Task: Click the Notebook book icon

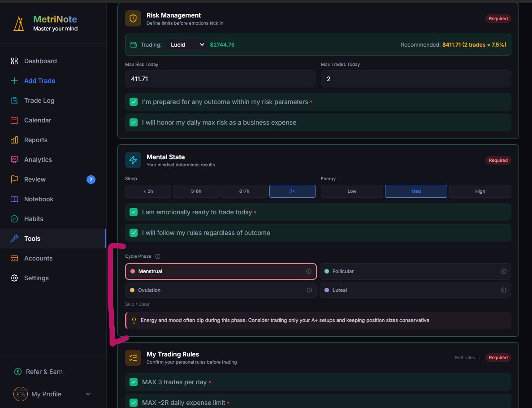Action: pos(14,199)
